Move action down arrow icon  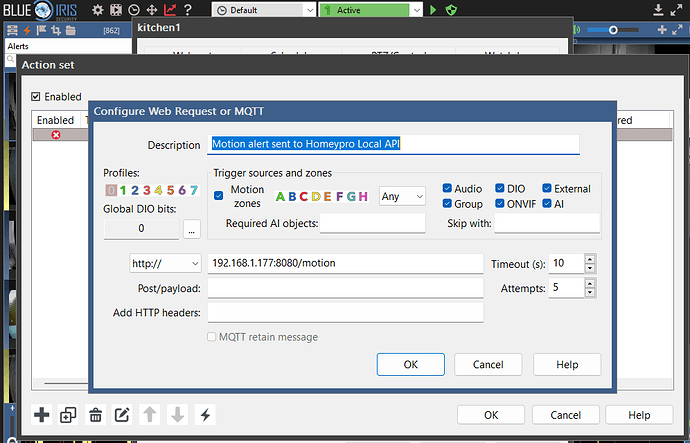(x=177, y=414)
